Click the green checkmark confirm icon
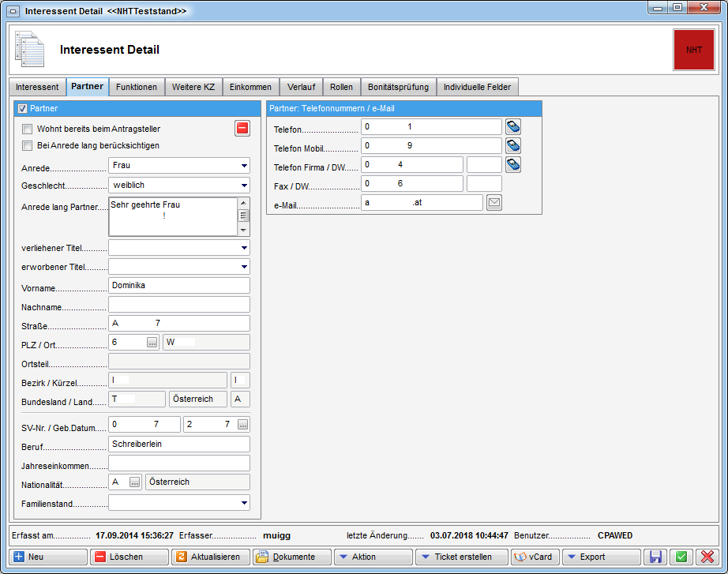The image size is (728, 574). [x=681, y=557]
